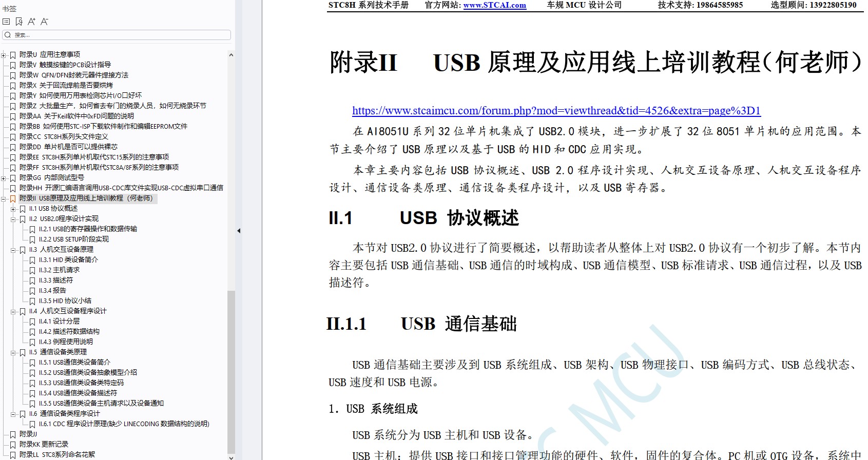Expand the 附录GG 内部测试型号 bookmark
Image resolution: width=868 pixels, height=460 pixels.
coord(4,178)
